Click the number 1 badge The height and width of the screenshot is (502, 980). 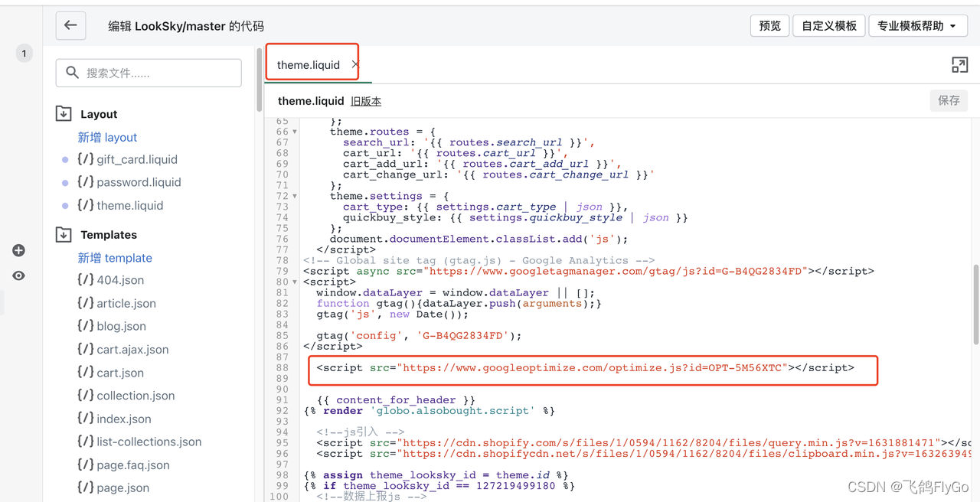(24, 54)
